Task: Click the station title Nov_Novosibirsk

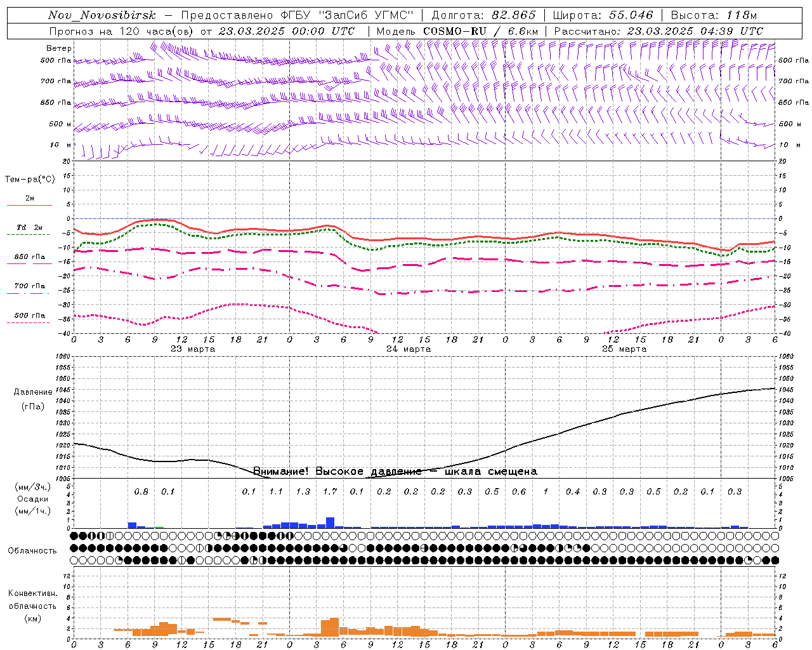Action: point(102,15)
